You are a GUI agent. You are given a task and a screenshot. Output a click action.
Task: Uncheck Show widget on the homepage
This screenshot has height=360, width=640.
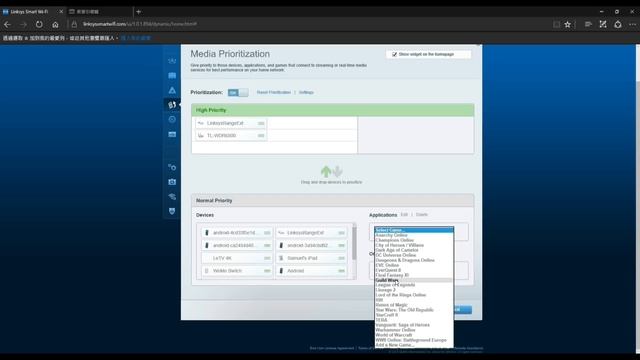(x=394, y=54)
